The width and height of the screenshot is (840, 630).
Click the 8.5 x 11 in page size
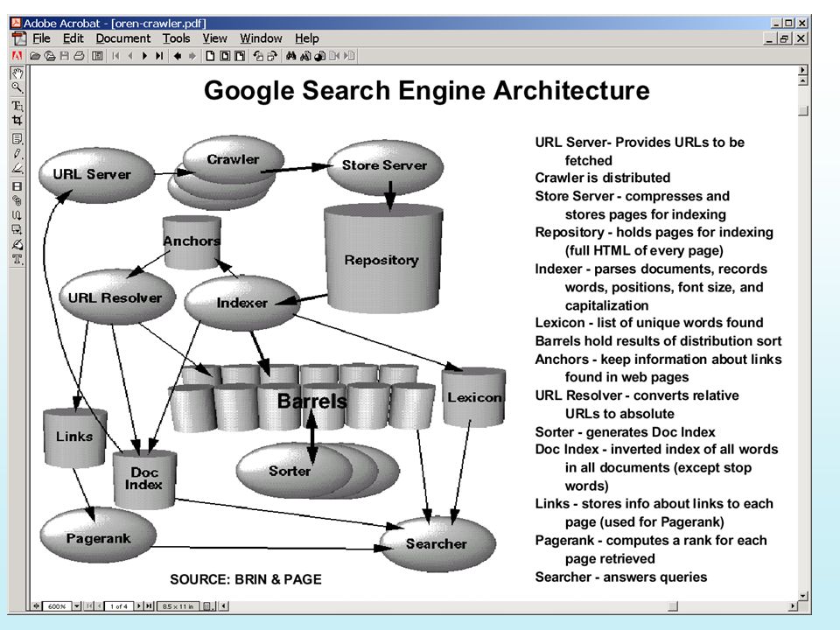pos(178,605)
